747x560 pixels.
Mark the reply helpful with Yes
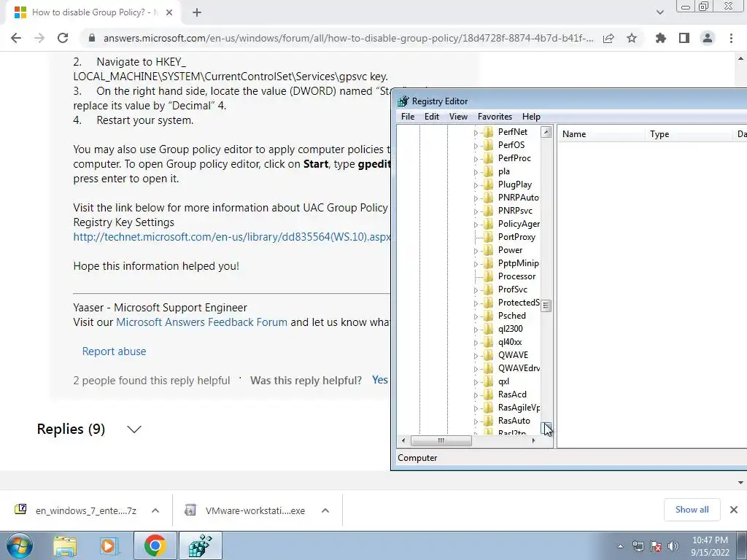click(380, 380)
